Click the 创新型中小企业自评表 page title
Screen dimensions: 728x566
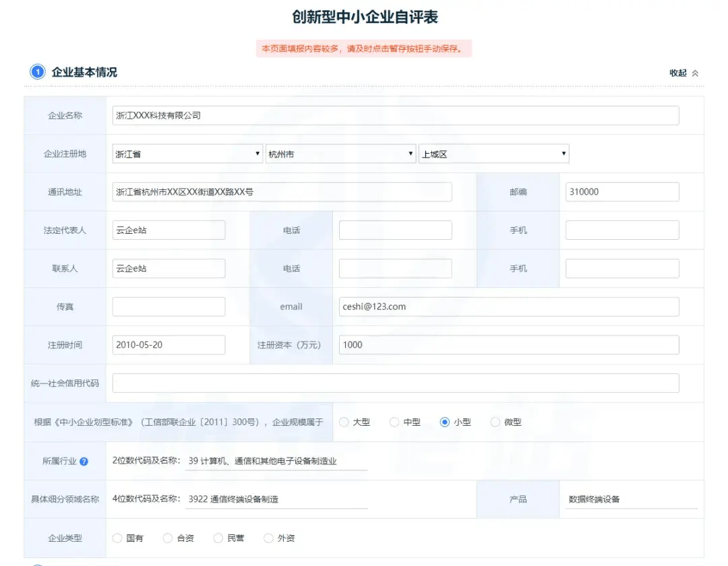pyautogui.click(x=365, y=17)
